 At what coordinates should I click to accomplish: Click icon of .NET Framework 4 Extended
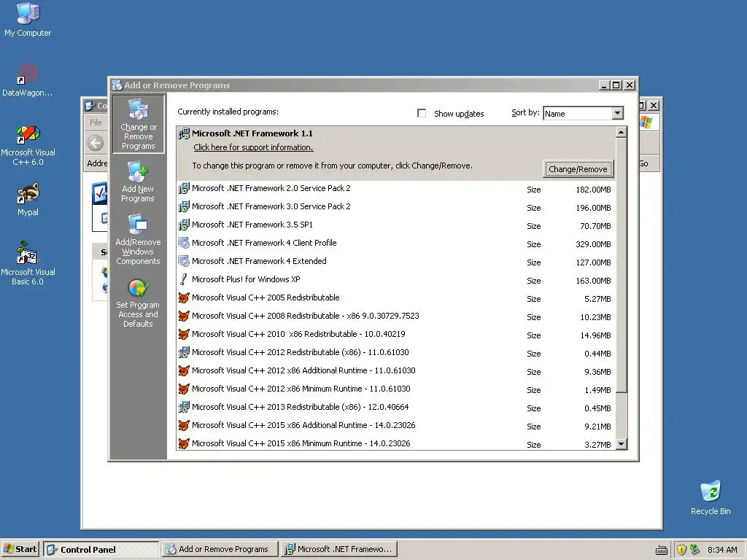pyautogui.click(x=184, y=262)
